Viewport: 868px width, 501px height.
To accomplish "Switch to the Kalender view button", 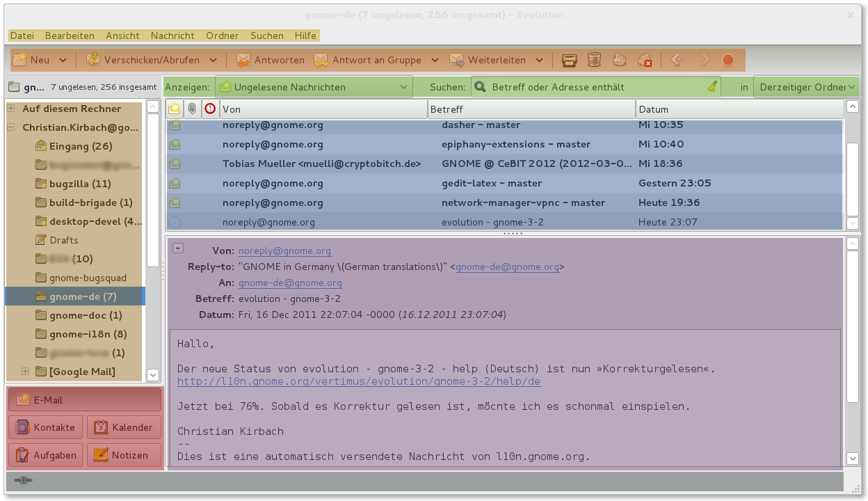I will (124, 427).
